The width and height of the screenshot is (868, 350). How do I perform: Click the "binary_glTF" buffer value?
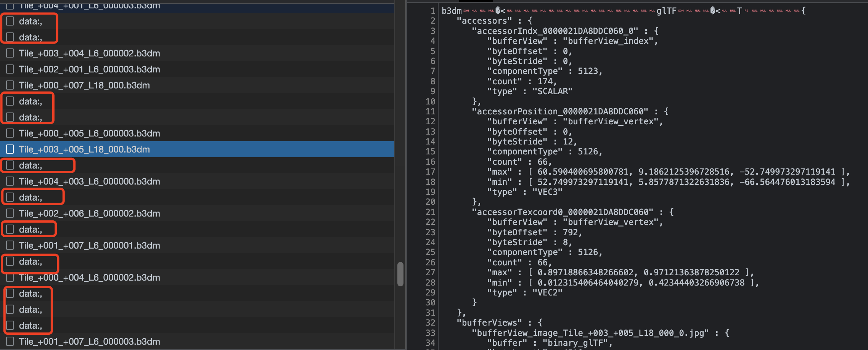575,343
